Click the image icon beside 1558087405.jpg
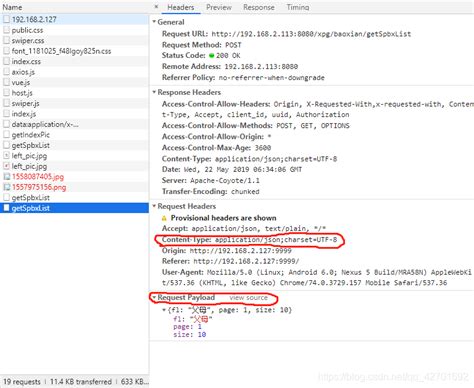Screen dimensions: 474x388 [6, 177]
